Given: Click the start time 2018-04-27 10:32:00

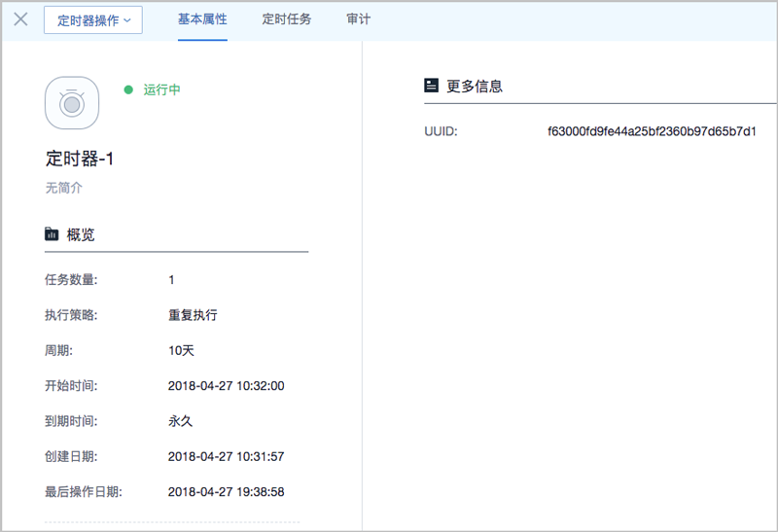Looking at the screenshot, I should click(x=226, y=386).
